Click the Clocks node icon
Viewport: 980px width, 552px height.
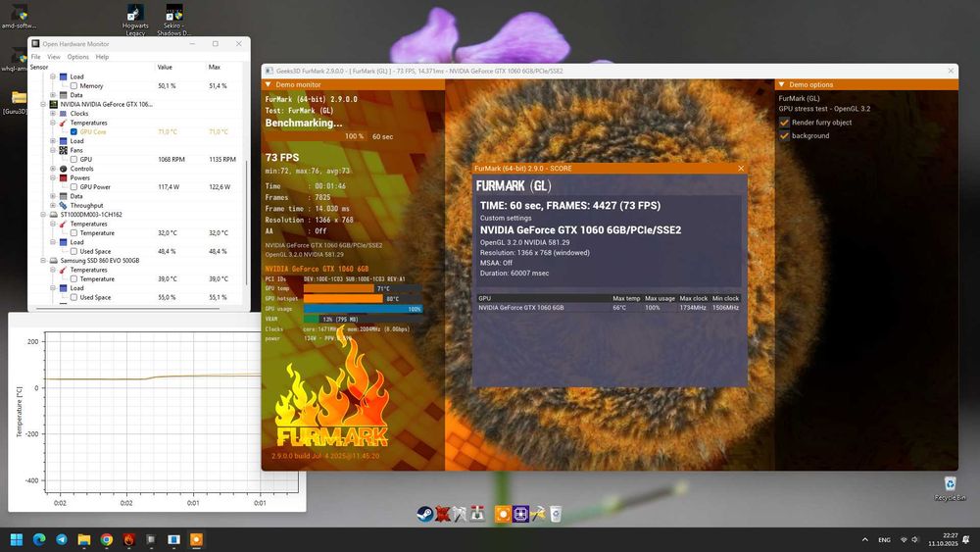click(63, 114)
